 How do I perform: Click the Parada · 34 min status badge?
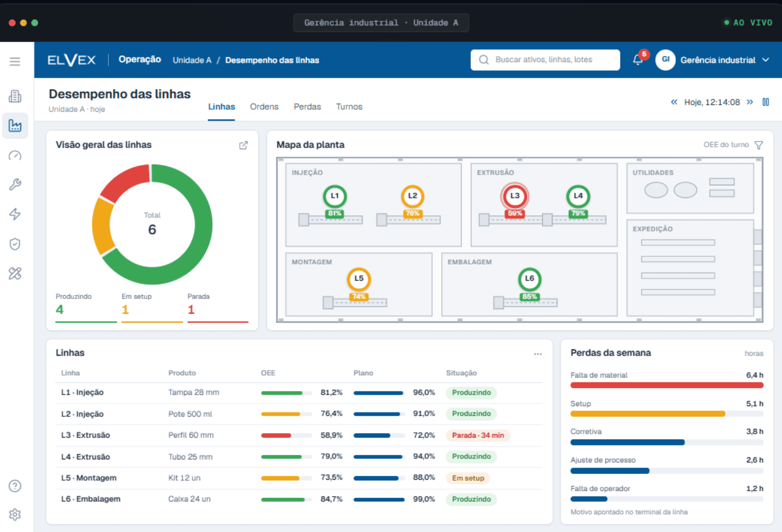tap(478, 436)
